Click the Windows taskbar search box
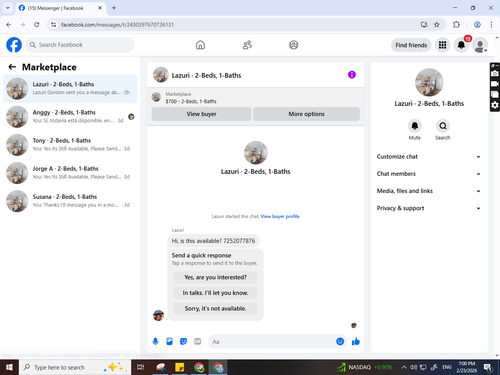500x375 pixels. coord(75,367)
